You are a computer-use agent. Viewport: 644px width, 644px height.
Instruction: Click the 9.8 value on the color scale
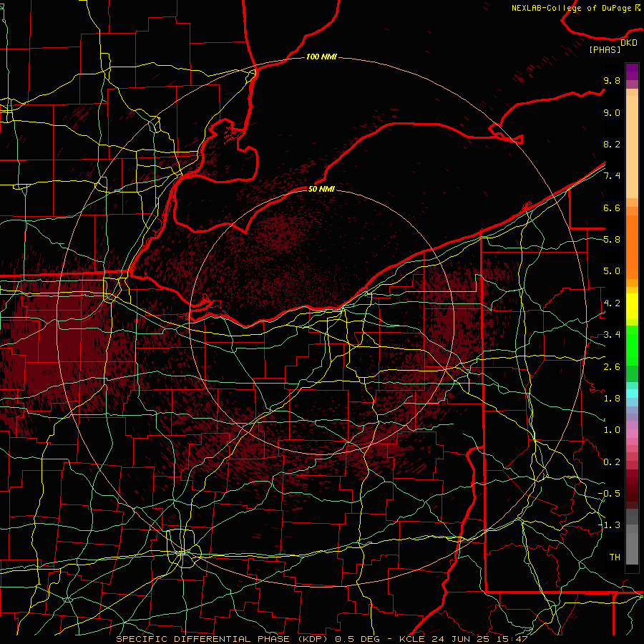[x=612, y=80]
